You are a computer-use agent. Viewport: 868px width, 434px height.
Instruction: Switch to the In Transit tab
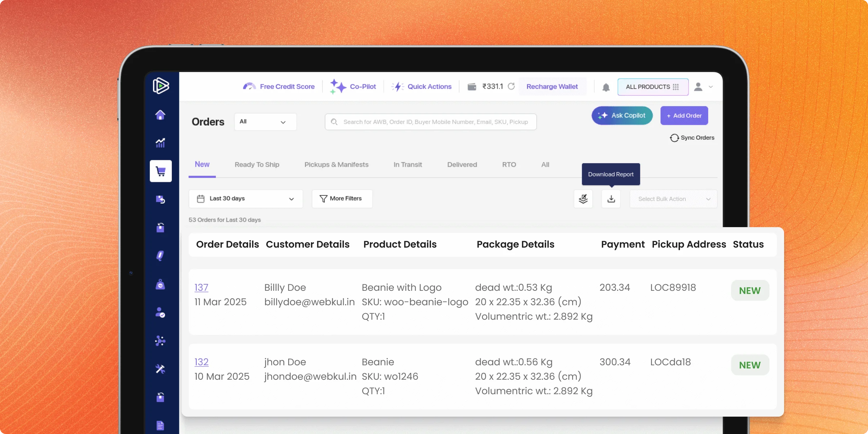click(x=408, y=165)
